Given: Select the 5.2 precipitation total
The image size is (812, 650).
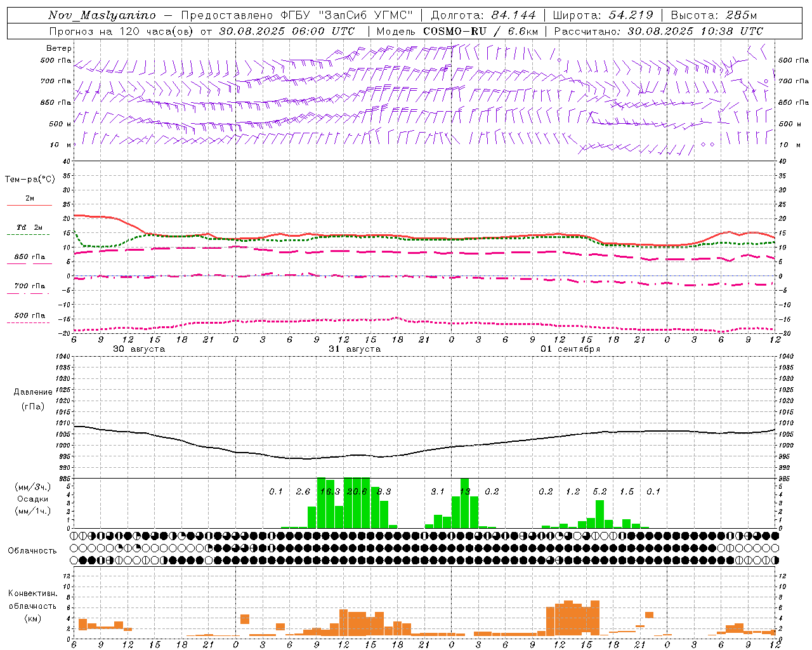Looking at the screenshot, I should click(x=599, y=492).
